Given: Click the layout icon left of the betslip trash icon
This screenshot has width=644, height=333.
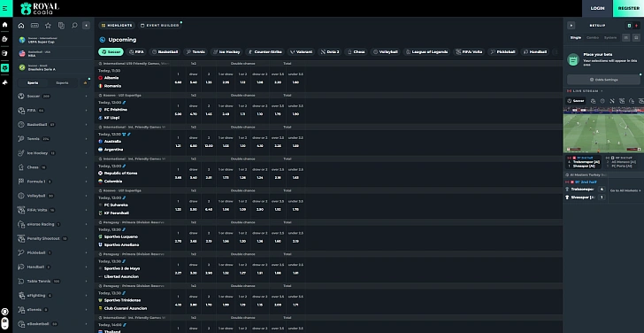Looking at the screenshot, I should tap(626, 37).
